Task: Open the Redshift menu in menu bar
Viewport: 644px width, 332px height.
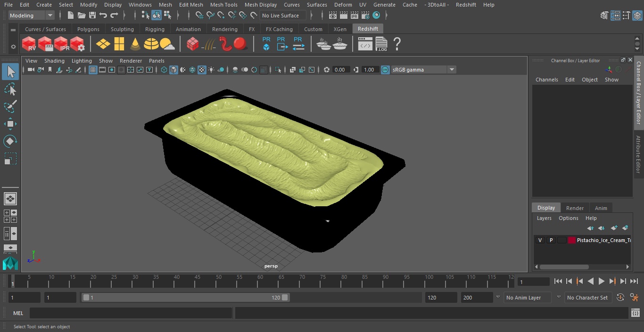Action: point(466,5)
